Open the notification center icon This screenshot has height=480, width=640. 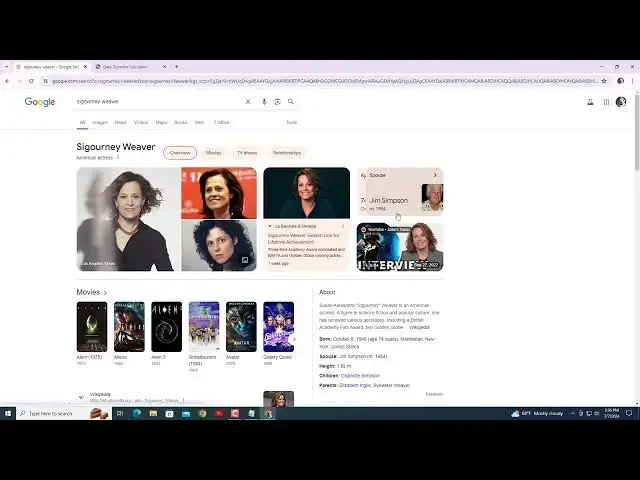pos(629,413)
